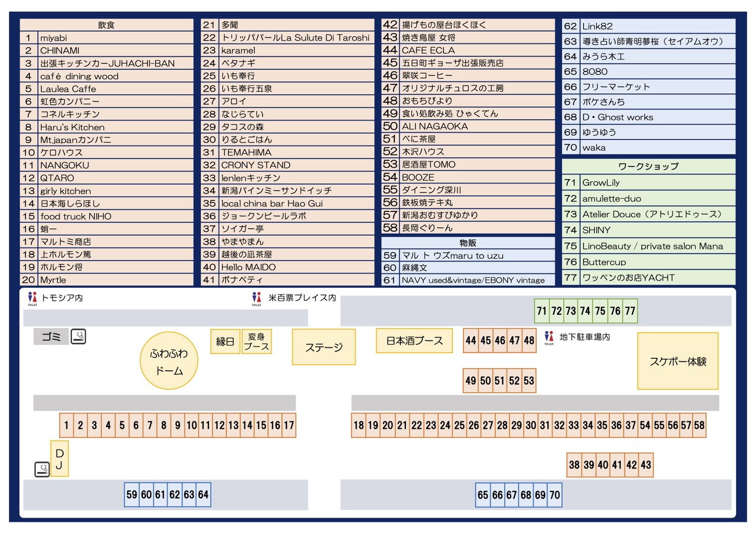Screen dimensions: 756x534
Task: Click booth box 1 on the map
Action: coord(67,425)
